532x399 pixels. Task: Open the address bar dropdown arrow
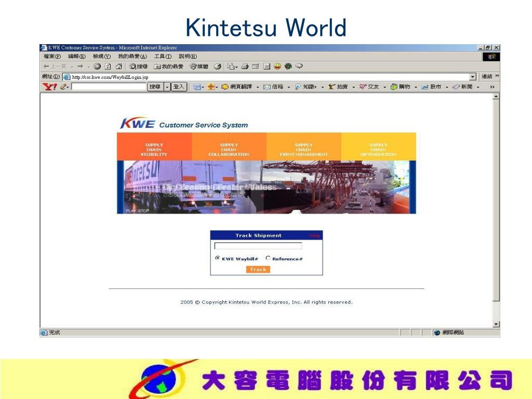point(473,77)
